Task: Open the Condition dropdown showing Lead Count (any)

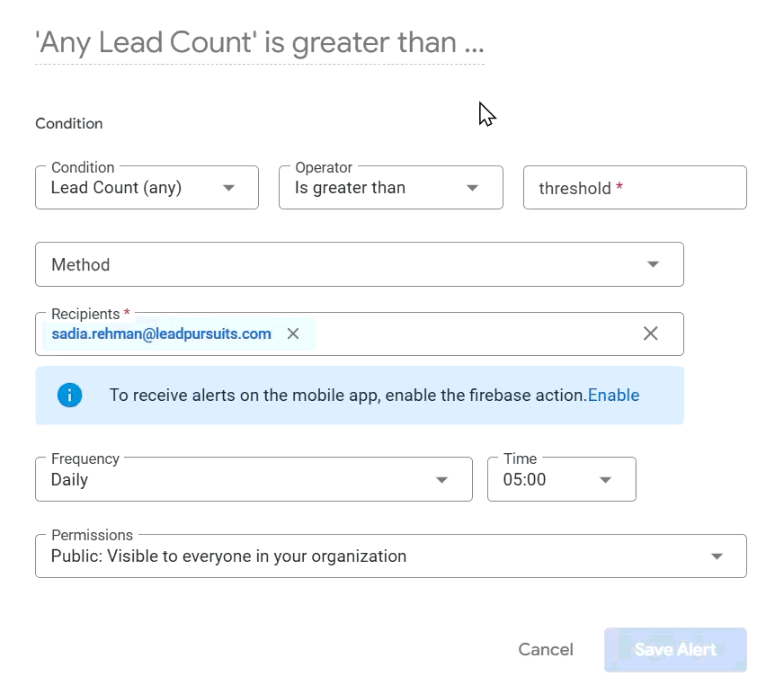Action: pos(147,188)
